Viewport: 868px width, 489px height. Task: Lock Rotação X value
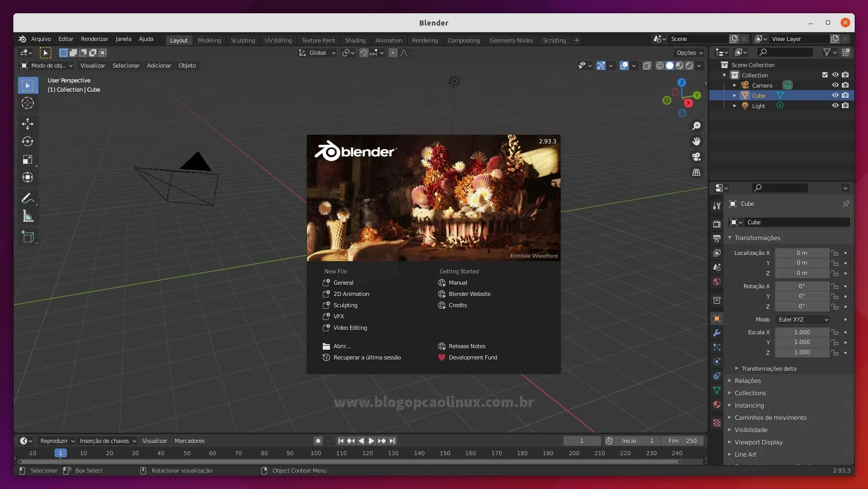[x=835, y=286]
